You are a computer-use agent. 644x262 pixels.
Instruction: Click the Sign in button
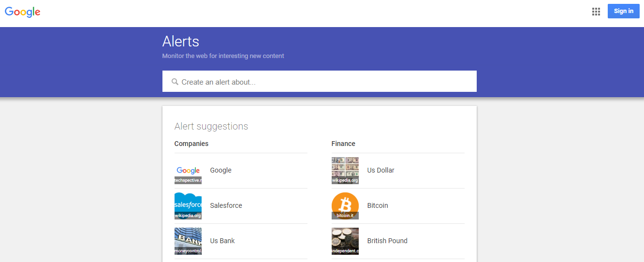tap(624, 11)
